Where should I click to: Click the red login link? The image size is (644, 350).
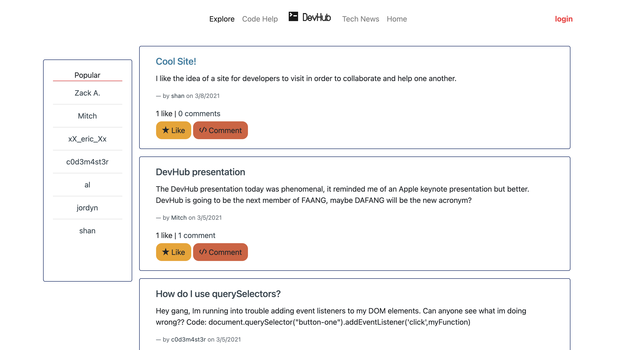[x=563, y=19]
